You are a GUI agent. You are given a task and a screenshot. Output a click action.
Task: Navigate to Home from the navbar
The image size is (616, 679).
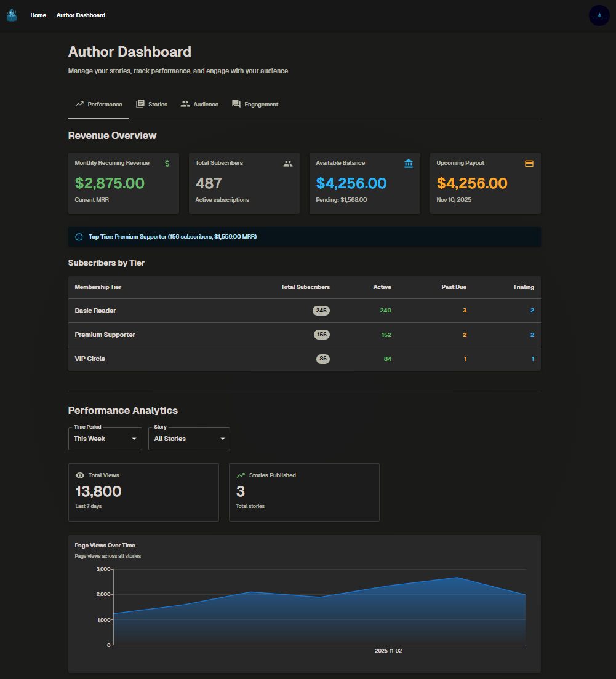(38, 15)
